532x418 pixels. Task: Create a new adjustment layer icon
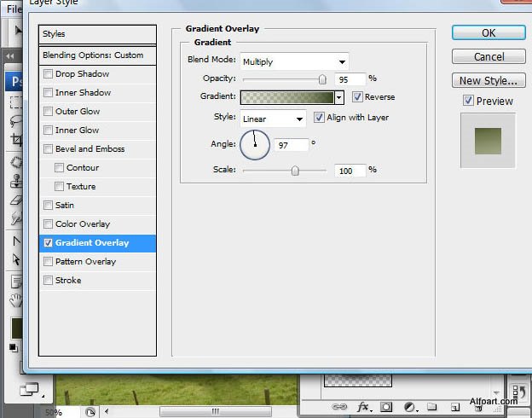[409, 407]
